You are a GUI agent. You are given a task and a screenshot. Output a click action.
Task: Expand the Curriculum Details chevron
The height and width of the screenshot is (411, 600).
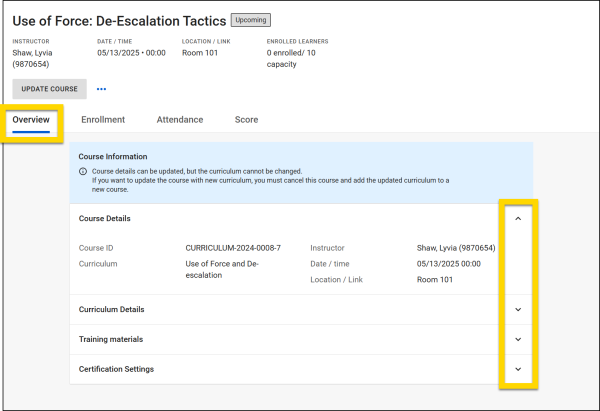517,309
